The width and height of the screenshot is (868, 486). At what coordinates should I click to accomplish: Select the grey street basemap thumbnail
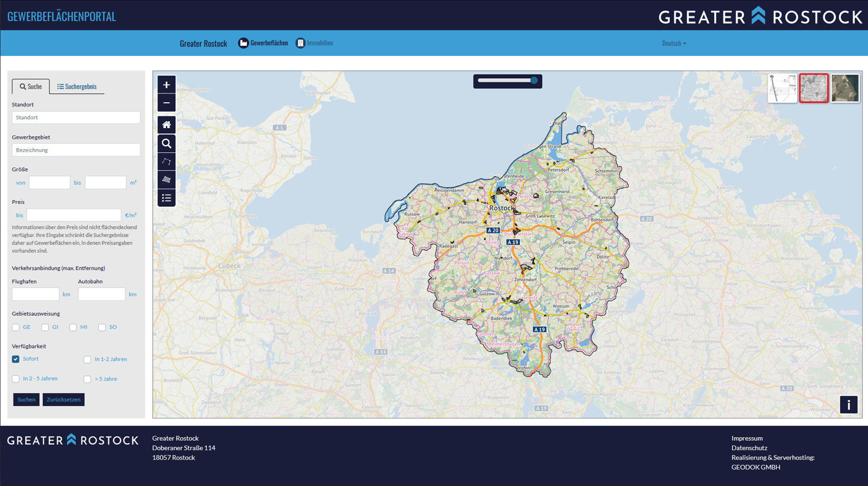click(x=814, y=88)
